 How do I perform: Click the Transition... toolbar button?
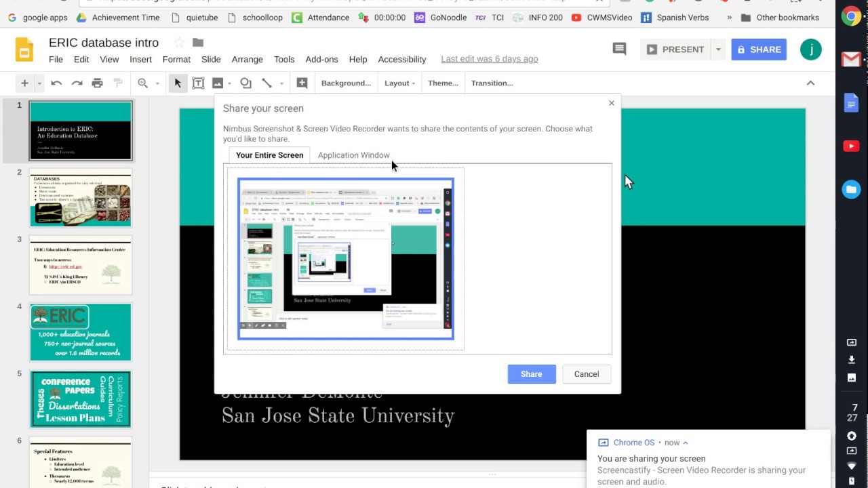[x=492, y=83]
